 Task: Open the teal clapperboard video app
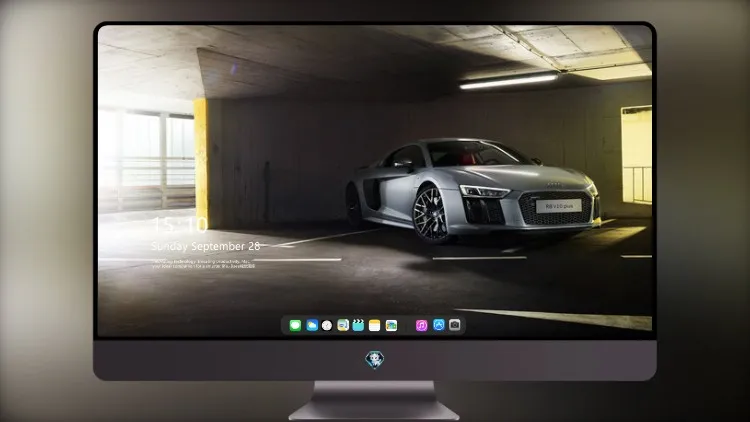tap(358, 325)
